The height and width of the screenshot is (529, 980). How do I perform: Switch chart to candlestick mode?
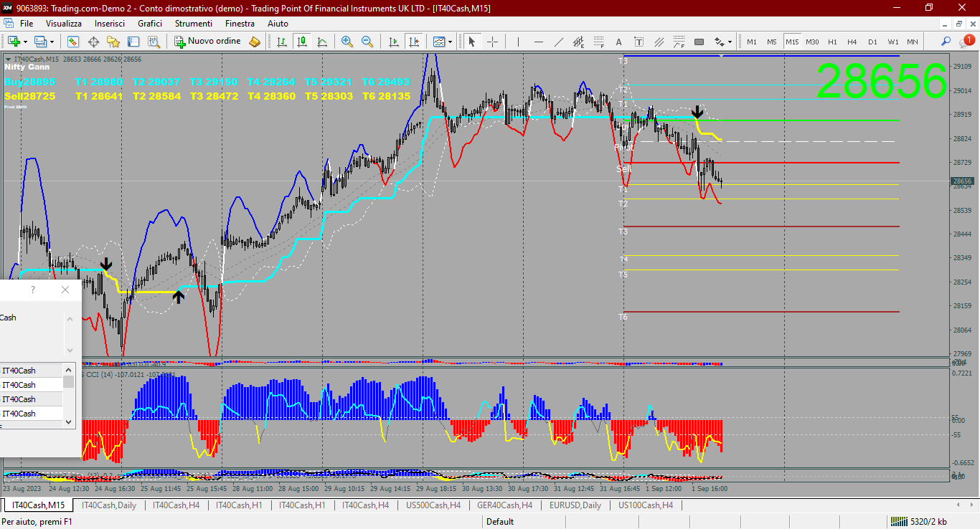(302, 42)
